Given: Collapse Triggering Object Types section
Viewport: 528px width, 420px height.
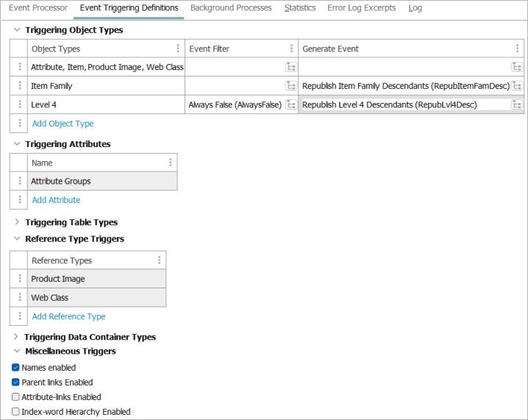Looking at the screenshot, I should point(16,29).
